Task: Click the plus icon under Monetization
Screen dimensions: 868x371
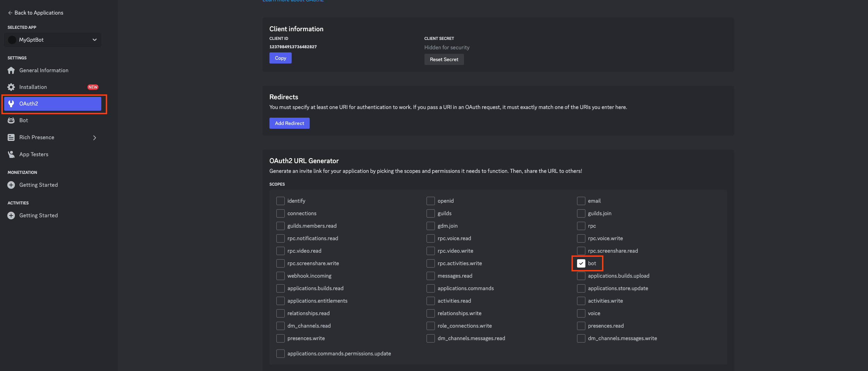Action: pos(11,185)
